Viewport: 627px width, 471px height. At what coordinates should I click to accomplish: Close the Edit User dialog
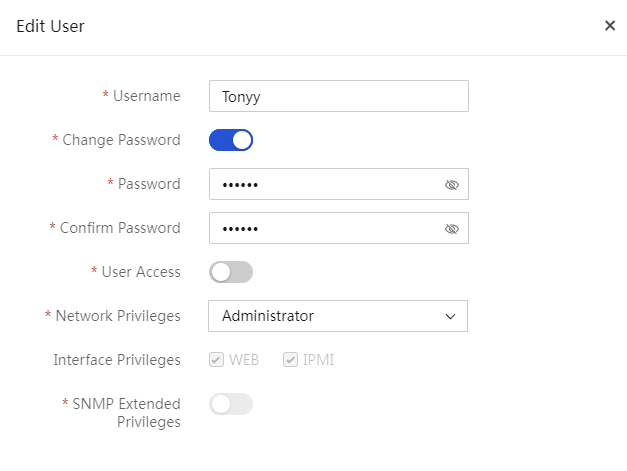(610, 26)
